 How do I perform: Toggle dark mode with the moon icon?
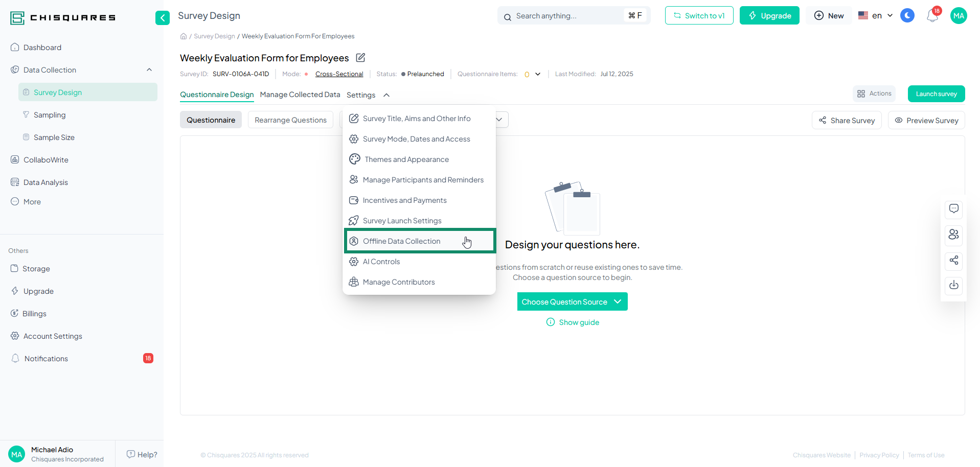[907, 16]
